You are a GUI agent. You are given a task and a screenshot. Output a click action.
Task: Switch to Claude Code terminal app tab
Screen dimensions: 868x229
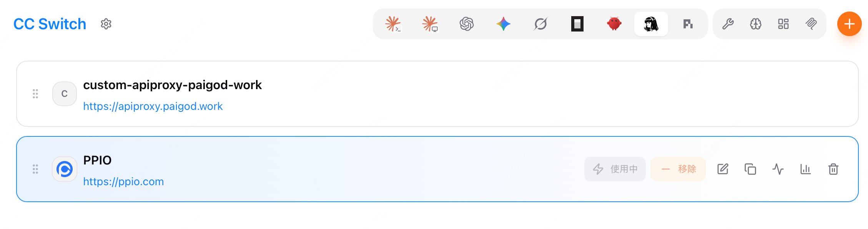pyautogui.click(x=393, y=24)
